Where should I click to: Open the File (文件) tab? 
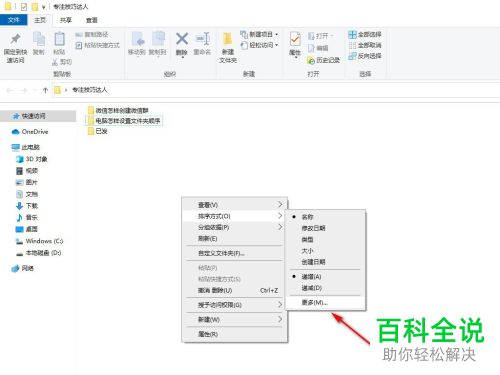14,20
